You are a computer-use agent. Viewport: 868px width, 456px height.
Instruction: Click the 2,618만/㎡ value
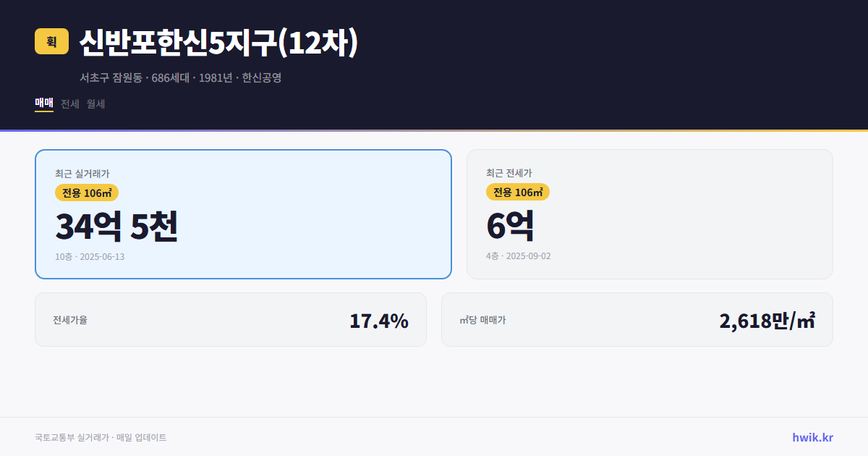(x=766, y=319)
